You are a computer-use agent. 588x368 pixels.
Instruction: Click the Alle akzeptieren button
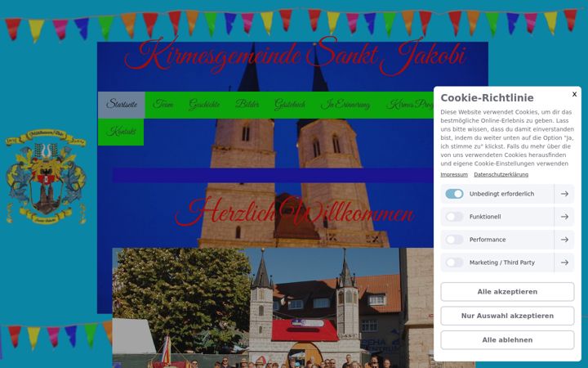507,292
